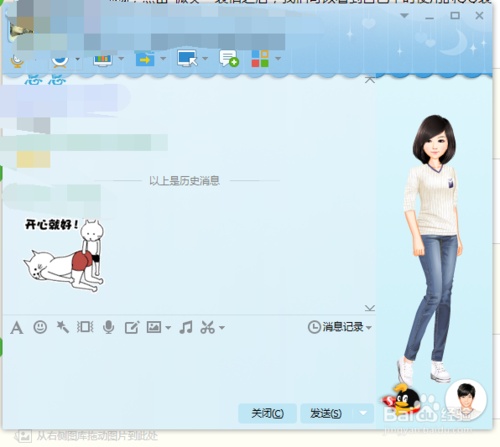Image resolution: width=500 pixels, height=447 pixels.
Task: Open the remote demo screen-share icon
Action: pyautogui.click(x=102, y=59)
